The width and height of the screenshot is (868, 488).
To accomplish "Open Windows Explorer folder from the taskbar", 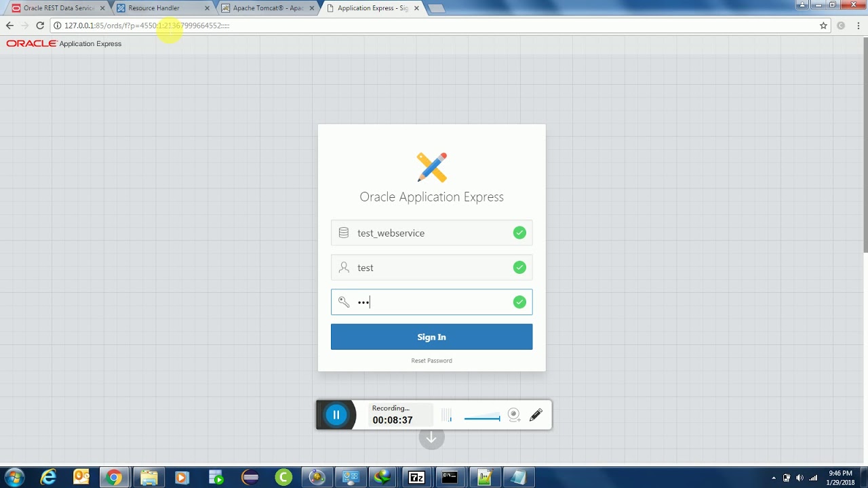I will pos(149,477).
